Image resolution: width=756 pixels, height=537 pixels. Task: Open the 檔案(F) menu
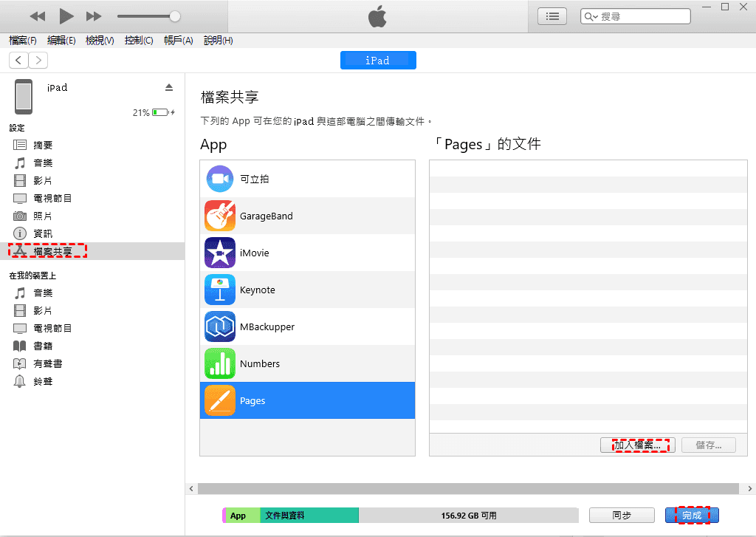pos(23,41)
